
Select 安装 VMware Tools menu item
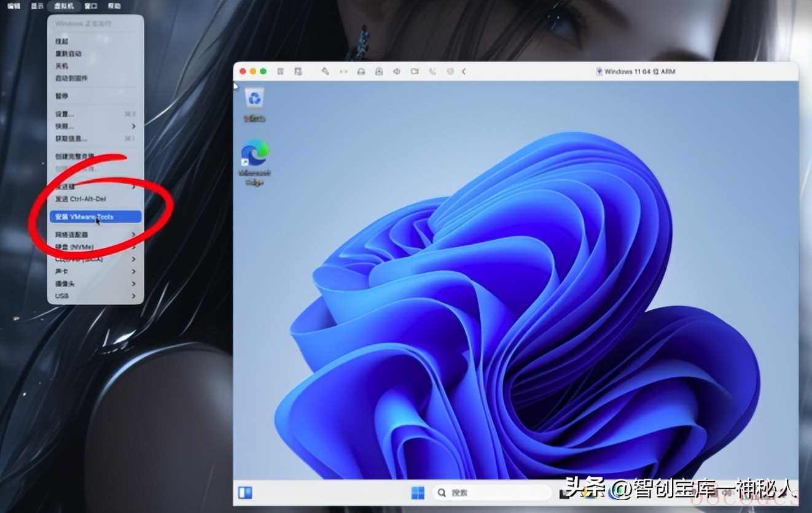(95, 217)
